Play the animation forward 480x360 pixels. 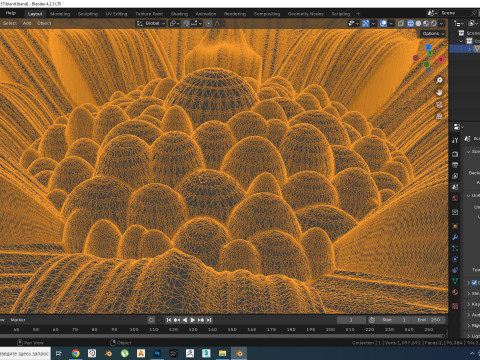coord(193,320)
